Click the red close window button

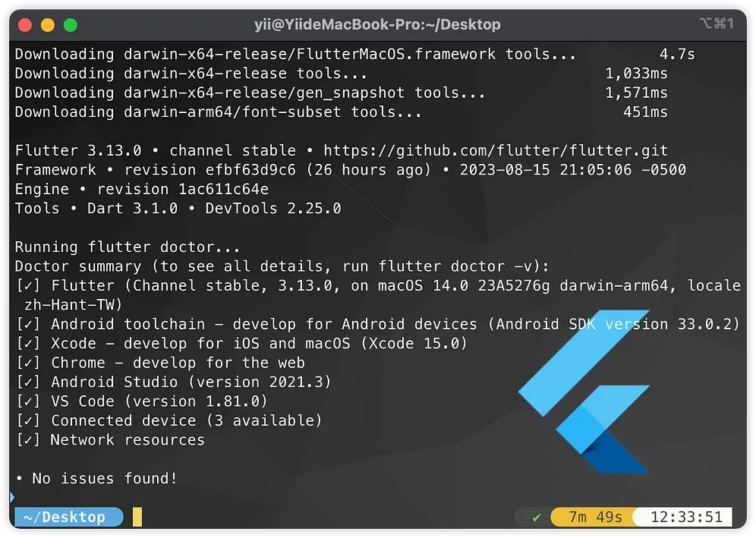tap(25, 24)
